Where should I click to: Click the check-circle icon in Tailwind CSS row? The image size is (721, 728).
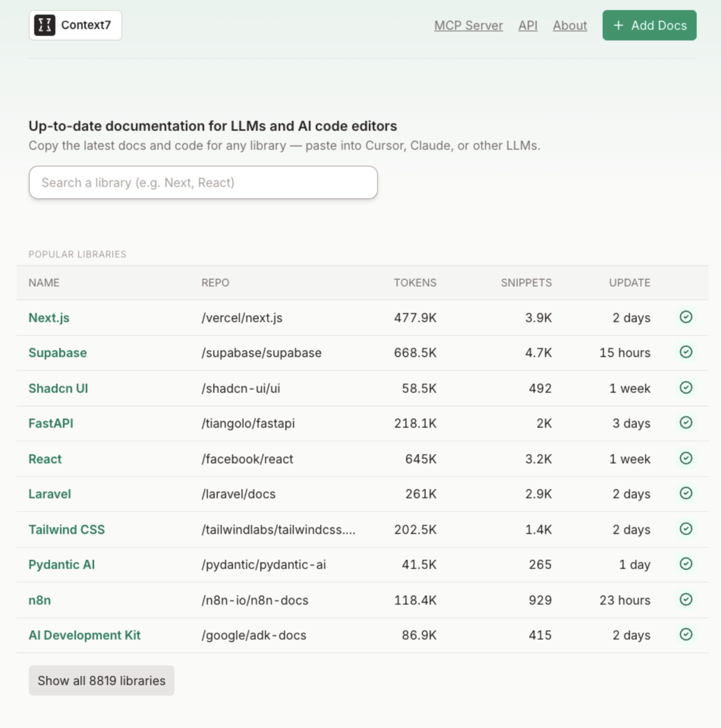(686, 529)
